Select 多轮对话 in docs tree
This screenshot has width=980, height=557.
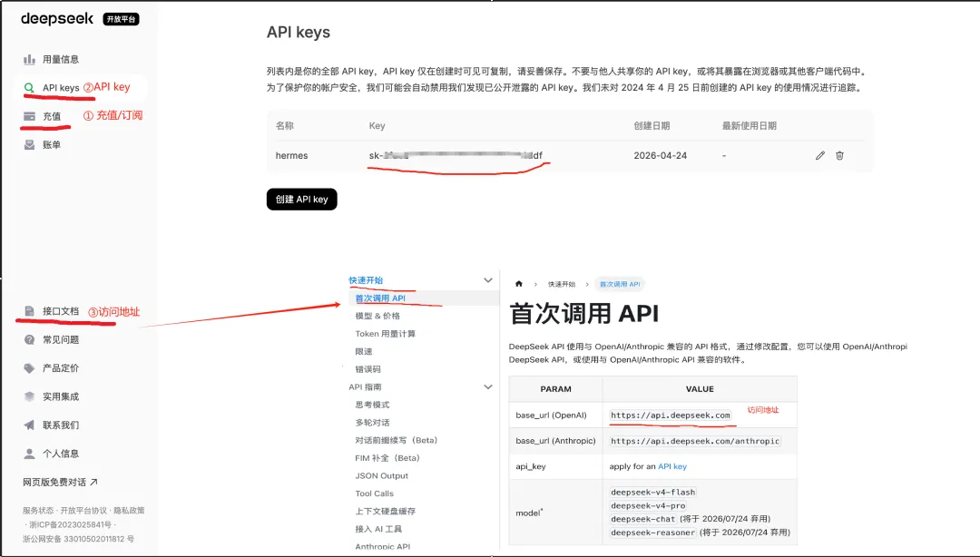point(373,423)
